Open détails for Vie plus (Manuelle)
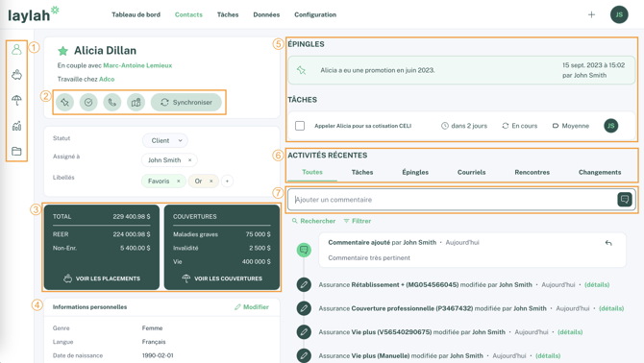The height and width of the screenshot is (363, 644). 548,356
